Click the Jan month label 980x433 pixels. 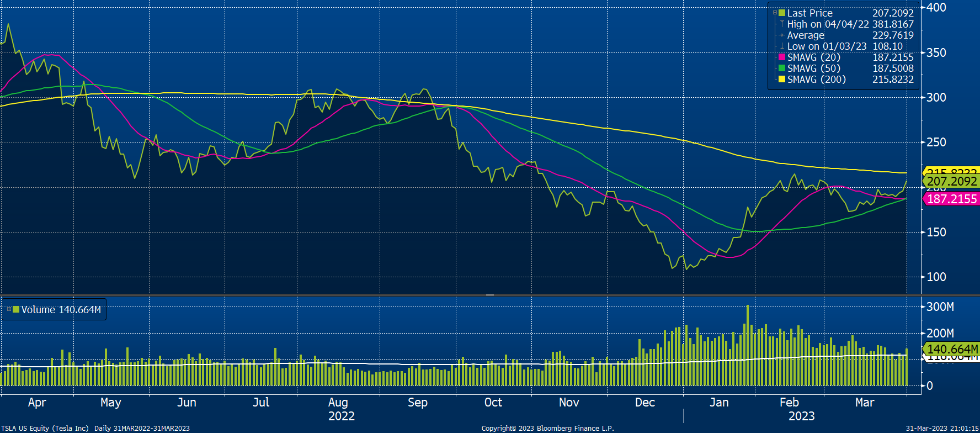point(719,403)
